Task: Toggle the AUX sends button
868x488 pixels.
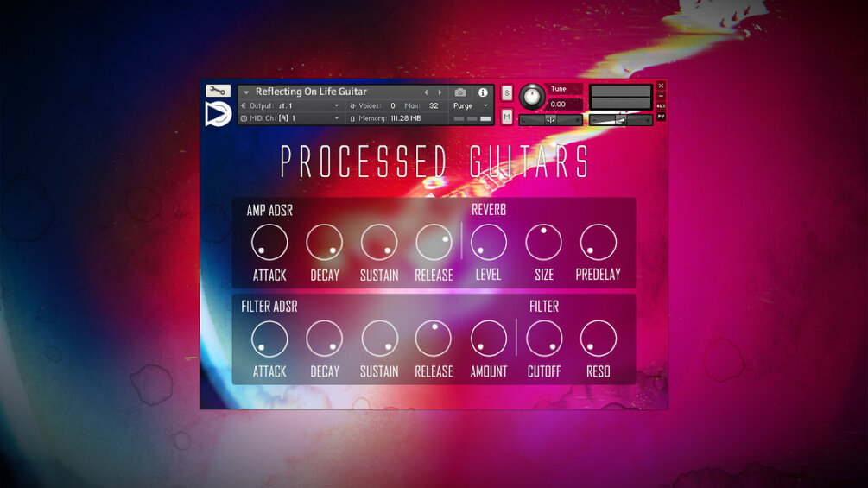Action: [x=661, y=105]
